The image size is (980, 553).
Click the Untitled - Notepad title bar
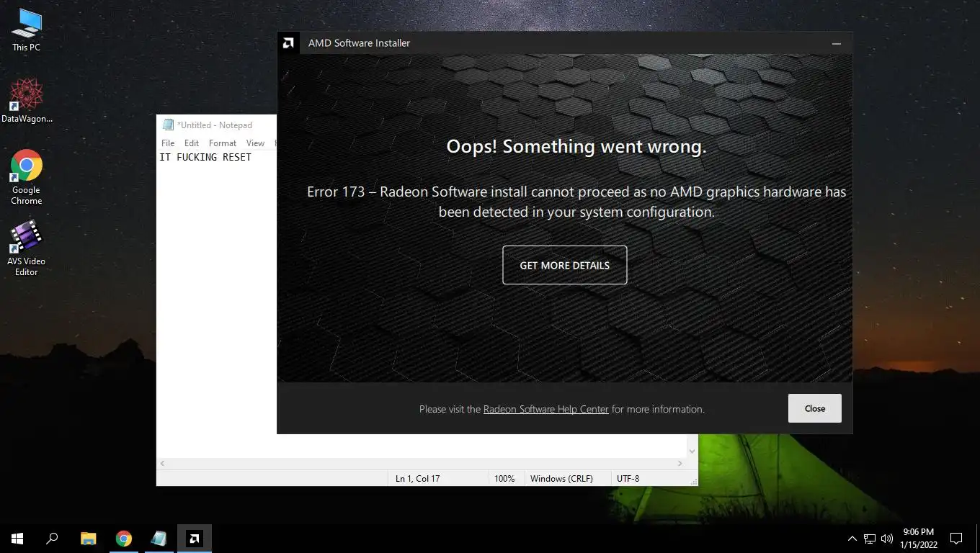click(x=215, y=125)
